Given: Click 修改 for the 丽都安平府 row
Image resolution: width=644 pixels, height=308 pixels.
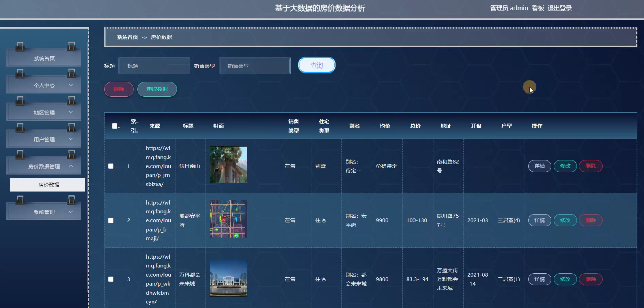Looking at the screenshot, I should 565,220.
